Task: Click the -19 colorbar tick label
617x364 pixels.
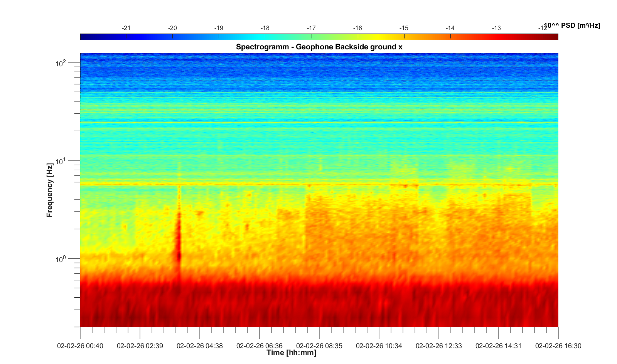Action: click(219, 28)
